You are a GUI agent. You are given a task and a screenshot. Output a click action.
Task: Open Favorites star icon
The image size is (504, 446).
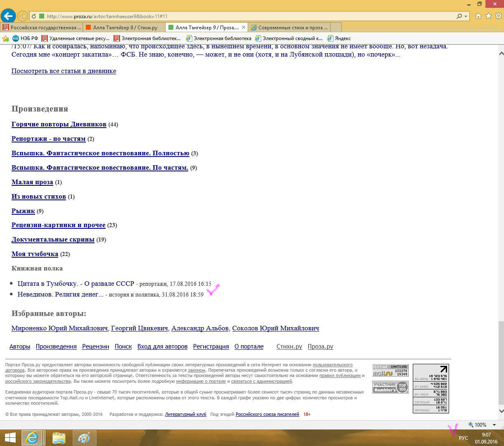(x=488, y=16)
